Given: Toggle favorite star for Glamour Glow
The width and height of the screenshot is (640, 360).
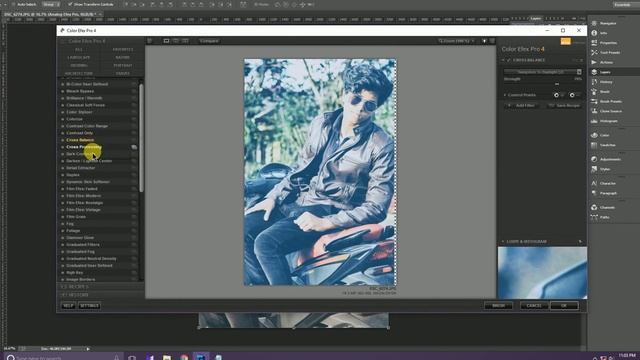Looking at the screenshot, I should (x=62, y=238).
